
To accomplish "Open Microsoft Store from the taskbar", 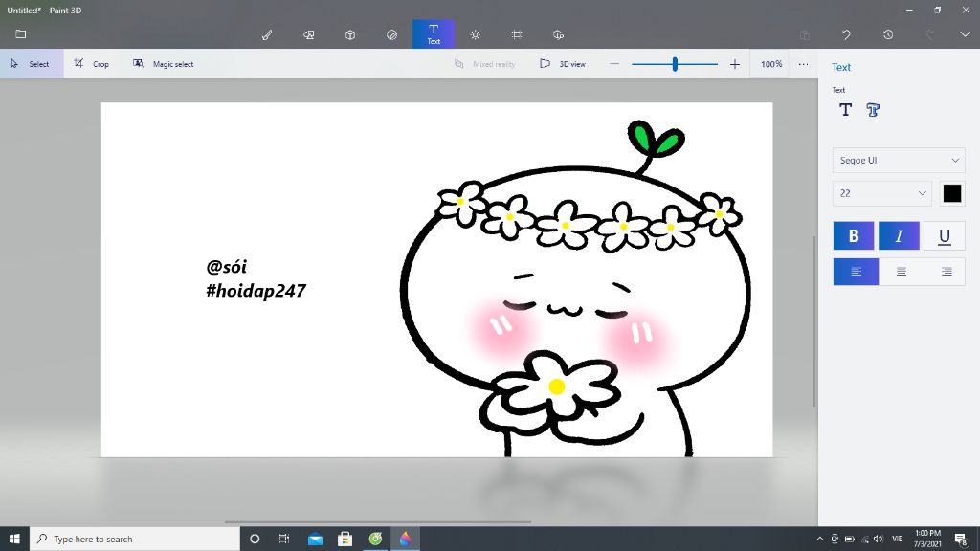I will tap(345, 539).
